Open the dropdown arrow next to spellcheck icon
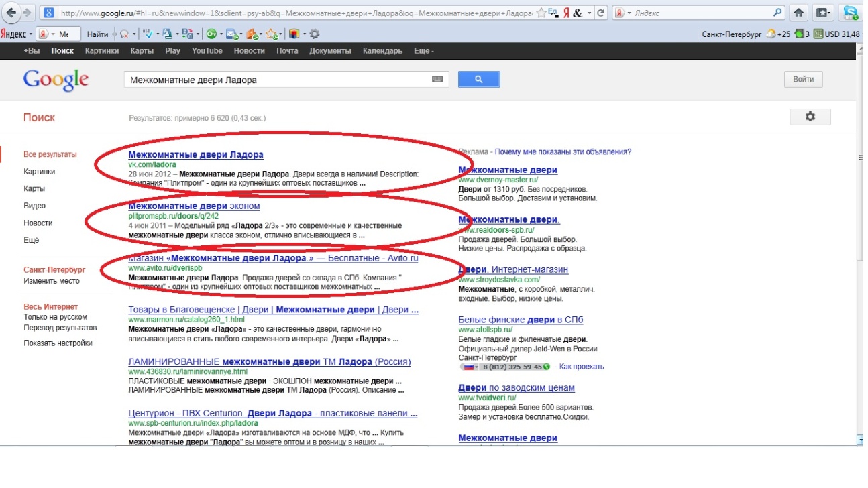868x488 pixels. point(156,34)
